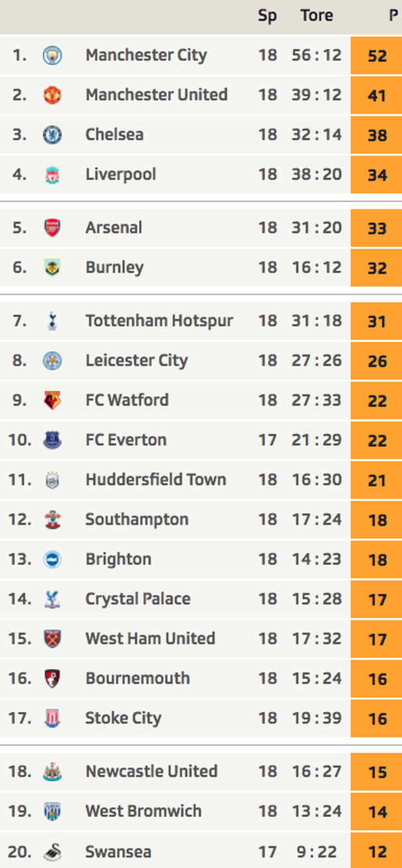Viewport: 402px width, 868px height.
Task: Open the Huddersfield Town team link
Action: coord(156,480)
